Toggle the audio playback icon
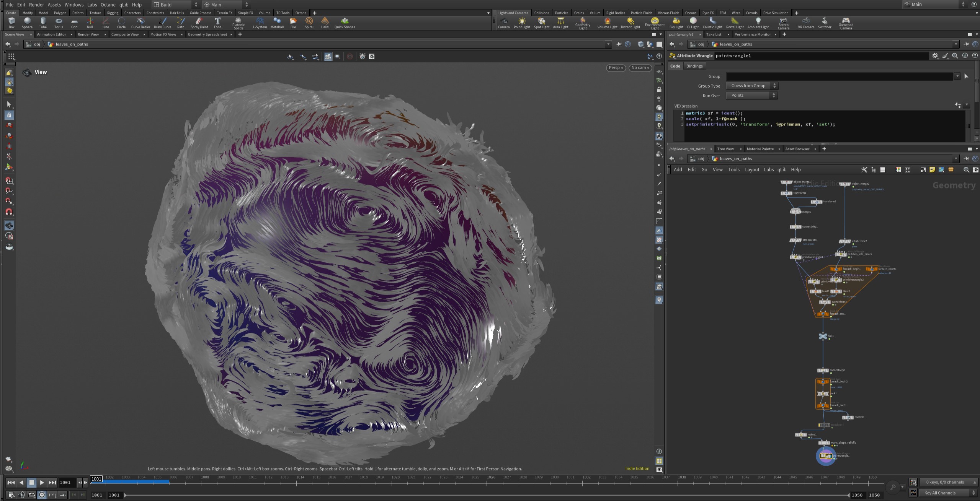This screenshot has height=501, width=980. point(21,494)
